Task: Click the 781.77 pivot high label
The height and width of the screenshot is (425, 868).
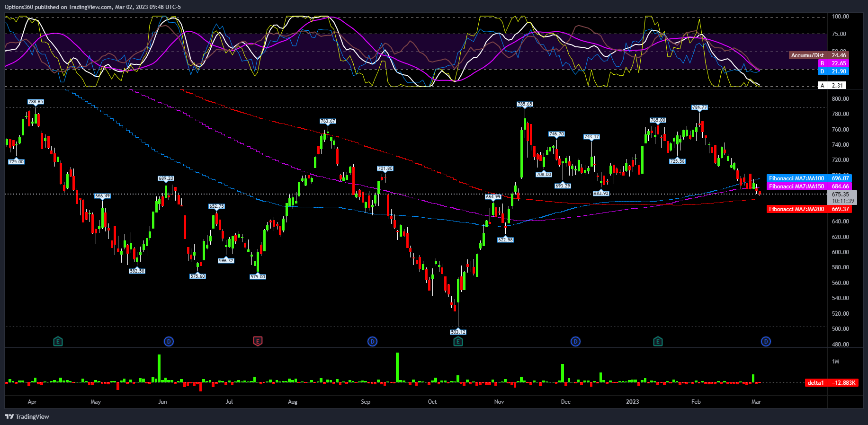Action: click(699, 107)
